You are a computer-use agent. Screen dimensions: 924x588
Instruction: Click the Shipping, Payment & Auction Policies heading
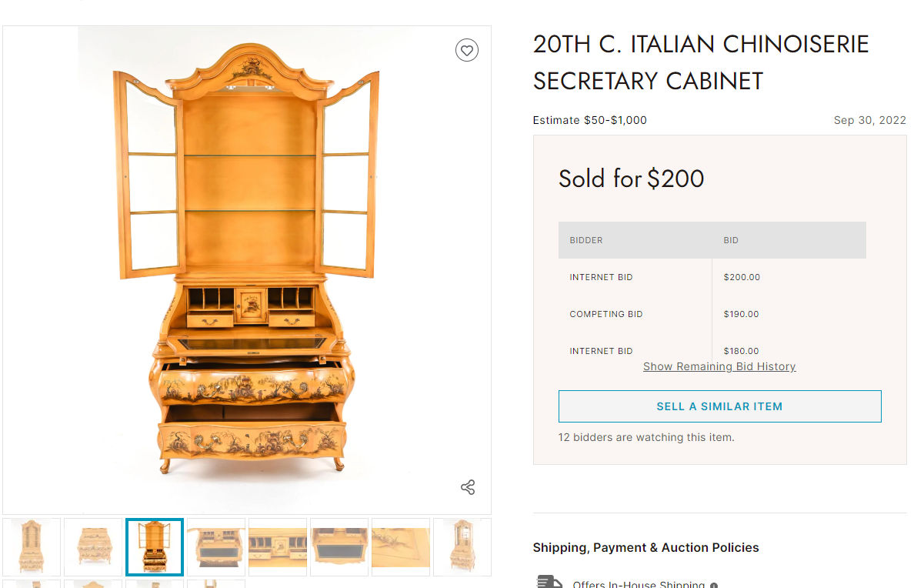coord(645,547)
